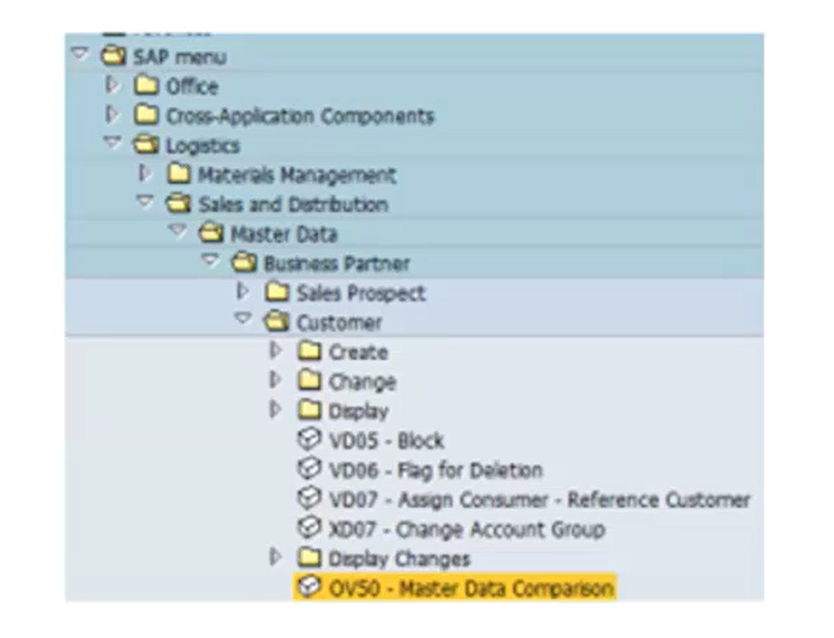Select the SAP menu label
834x638 pixels.
point(180,57)
